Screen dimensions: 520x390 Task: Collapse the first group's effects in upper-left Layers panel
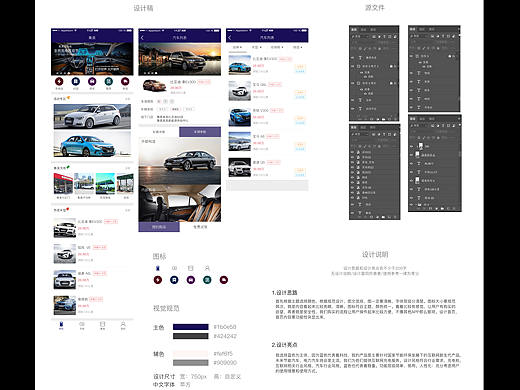tap(395, 66)
